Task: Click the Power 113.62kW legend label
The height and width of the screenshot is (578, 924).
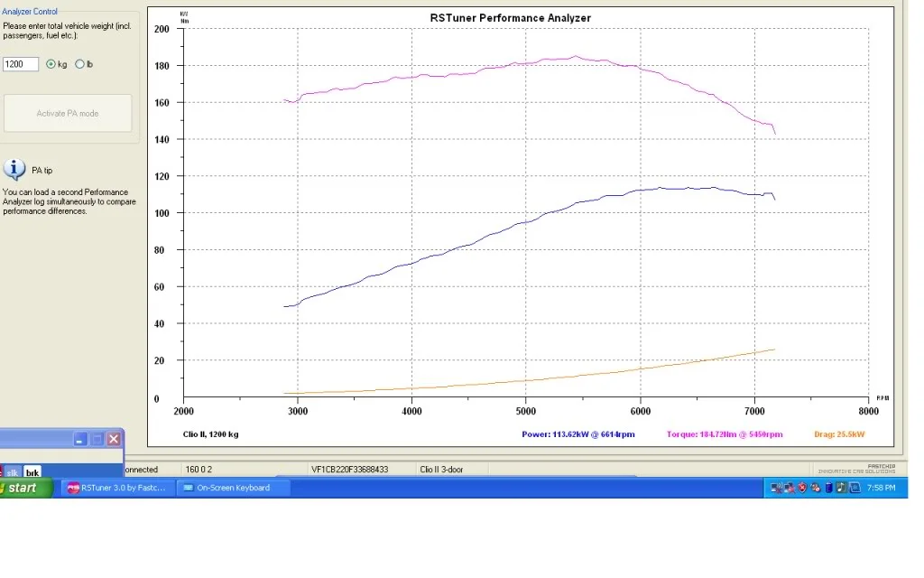Action: (x=578, y=434)
